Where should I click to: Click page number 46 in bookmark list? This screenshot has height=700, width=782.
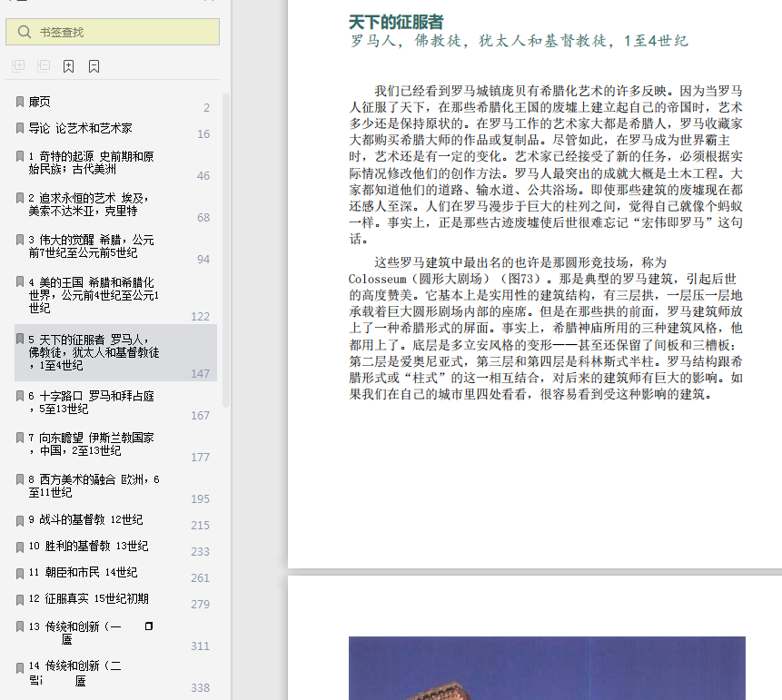tap(203, 176)
